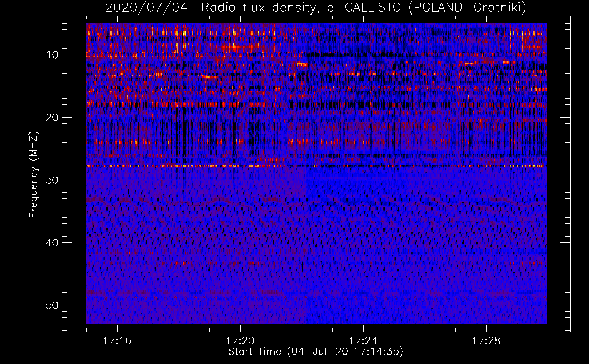Click the 17:16 time tick label

point(117,341)
